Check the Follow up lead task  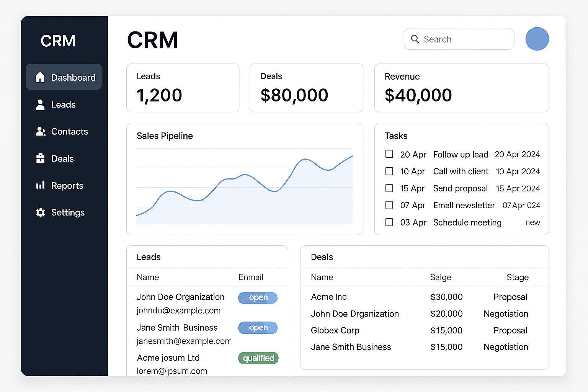389,154
